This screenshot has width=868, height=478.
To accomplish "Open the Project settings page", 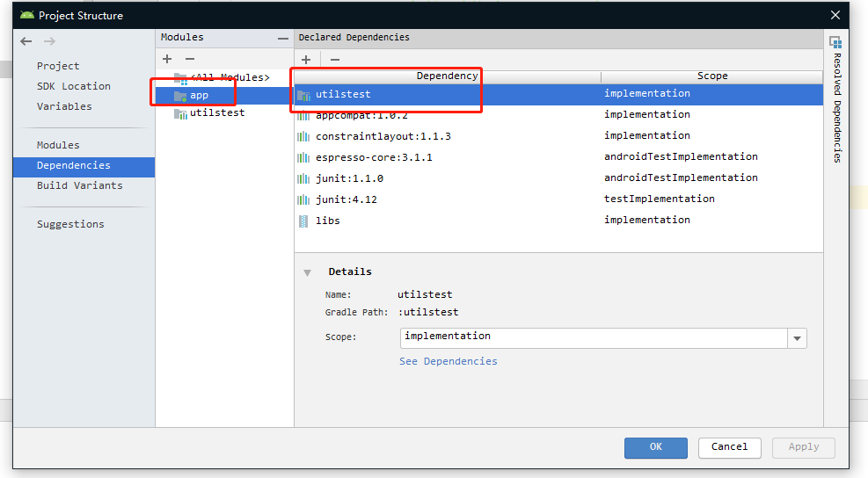I will (58, 66).
